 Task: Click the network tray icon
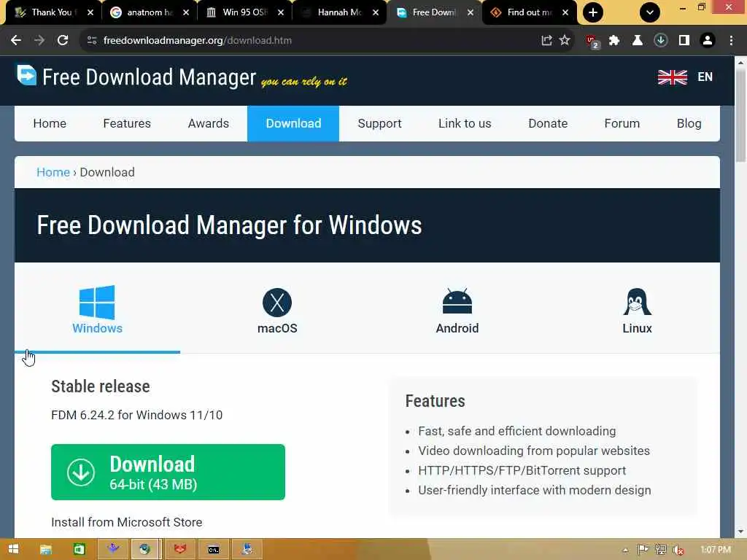(661, 550)
